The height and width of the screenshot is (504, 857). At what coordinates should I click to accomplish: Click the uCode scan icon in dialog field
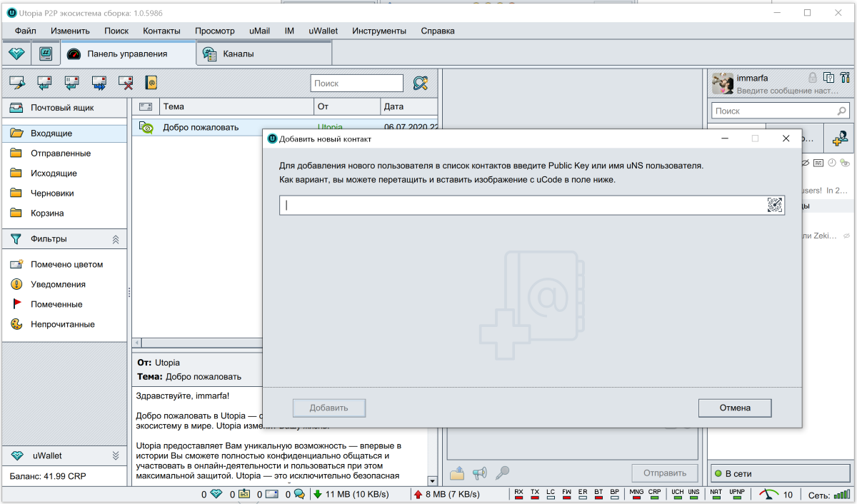click(775, 206)
